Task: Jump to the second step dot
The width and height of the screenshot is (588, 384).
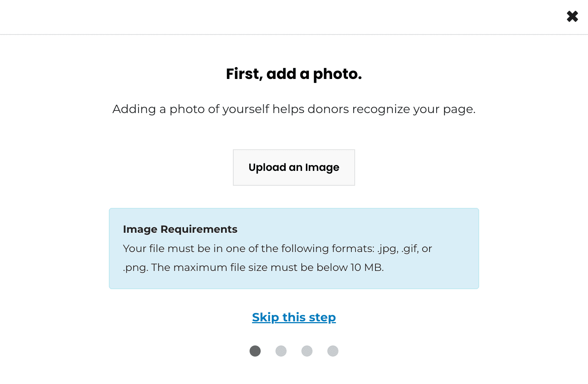Action: tap(281, 351)
